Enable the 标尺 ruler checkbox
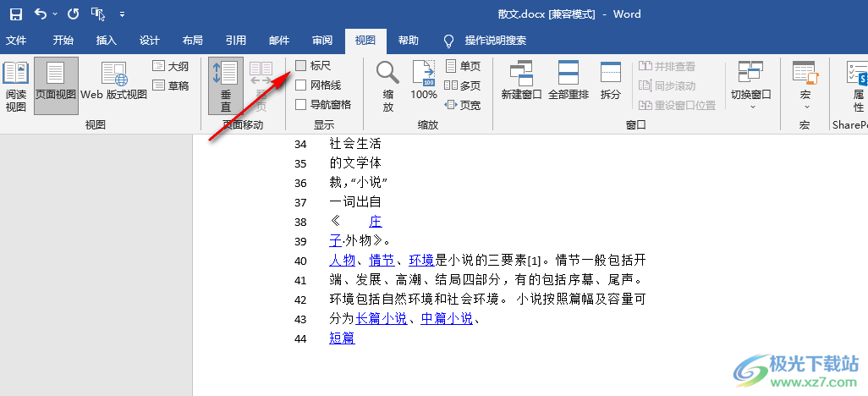Viewport: 868px width, 396px height. (x=300, y=66)
